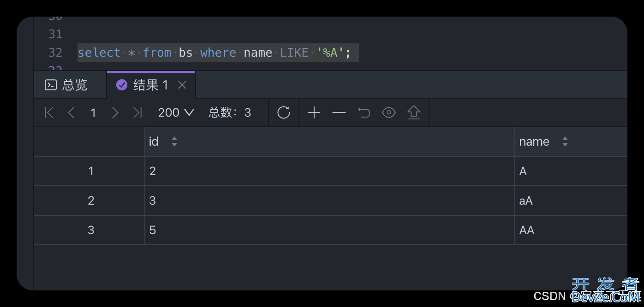Jump to last results page
This screenshot has width=644, height=307.
[137, 112]
